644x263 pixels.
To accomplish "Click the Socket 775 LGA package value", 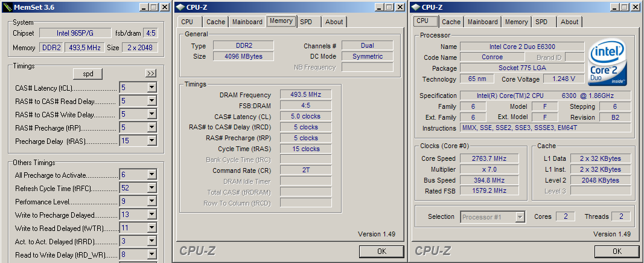I will tap(522, 68).
